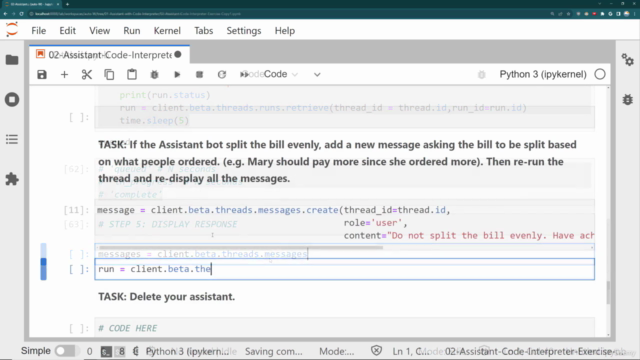Click the horizontal scrollbar of cell output
Image resolution: width=640 pixels, height=360 pixels.
click(x=241, y=247)
